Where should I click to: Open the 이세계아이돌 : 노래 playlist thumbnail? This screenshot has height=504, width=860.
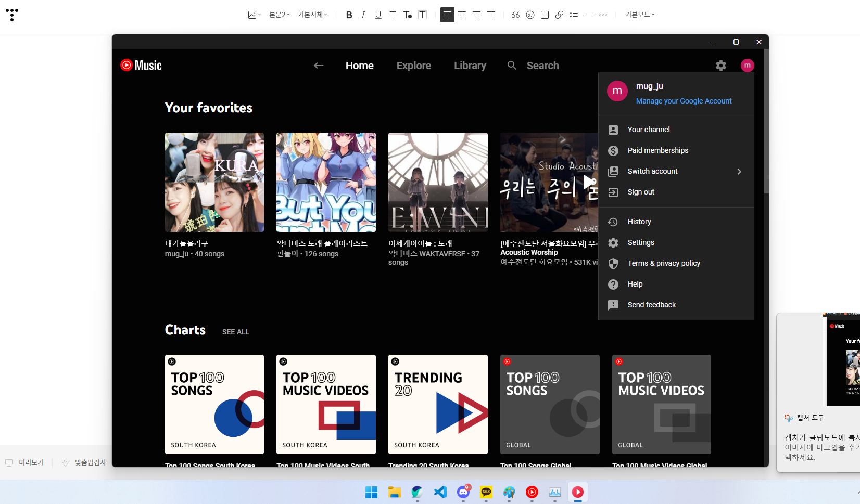(438, 182)
